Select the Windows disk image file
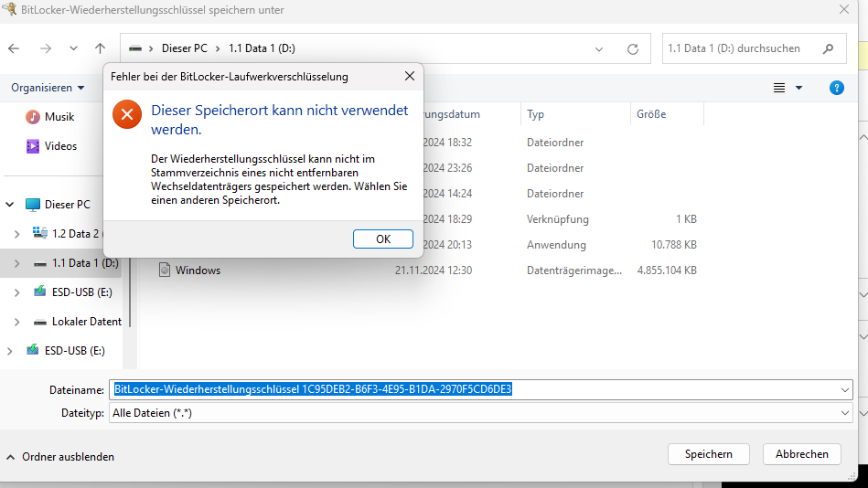This screenshot has width=868, height=488. [x=198, y=270]
